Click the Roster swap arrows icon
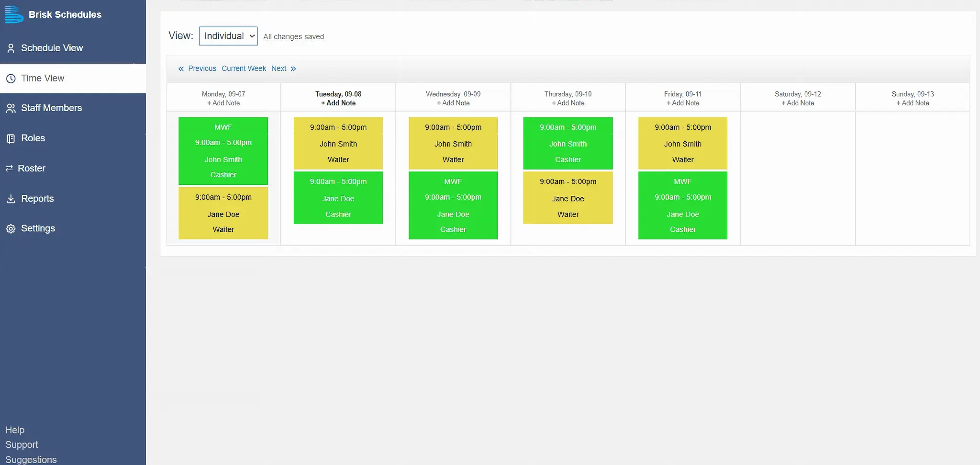Screen dimensions: 980x465 coord(9,168)
